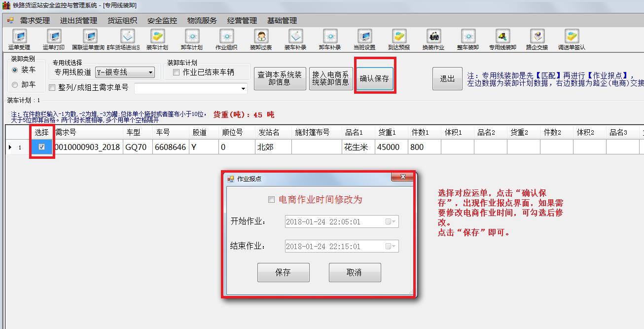Select the 卸车 radio button

coord(15,85)
